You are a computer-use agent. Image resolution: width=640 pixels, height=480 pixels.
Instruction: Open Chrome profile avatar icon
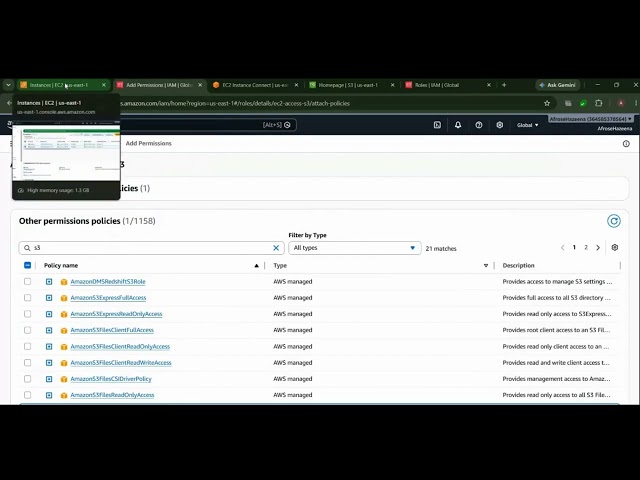pyautogui.click(x=621, y=103)
